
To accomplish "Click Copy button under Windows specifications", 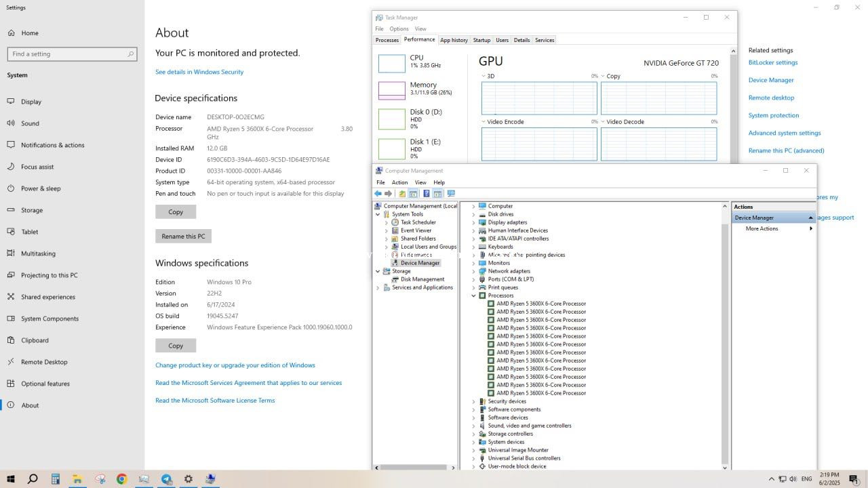I will (x=176, y=345).
